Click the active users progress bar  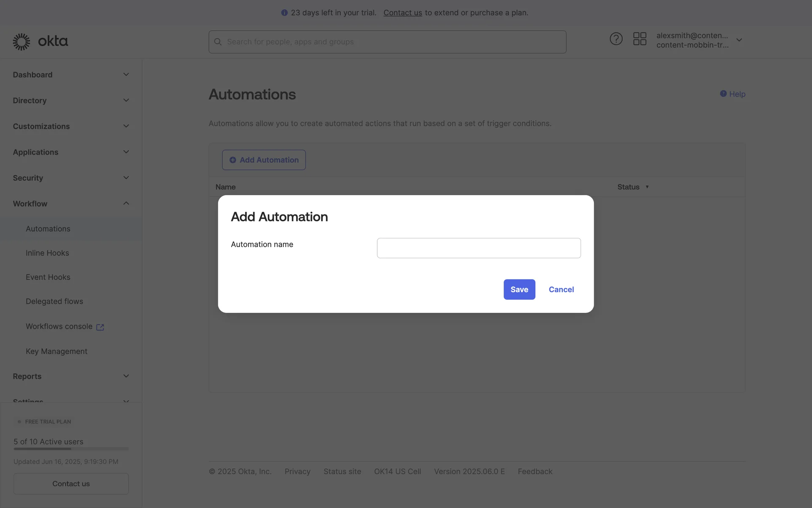[x=71, y=449]
